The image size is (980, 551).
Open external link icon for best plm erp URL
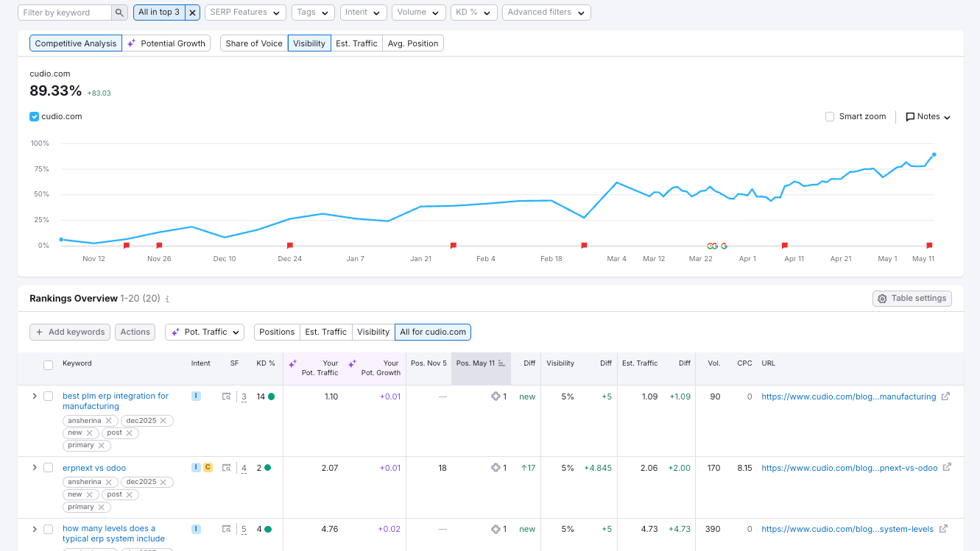[946, 397]
